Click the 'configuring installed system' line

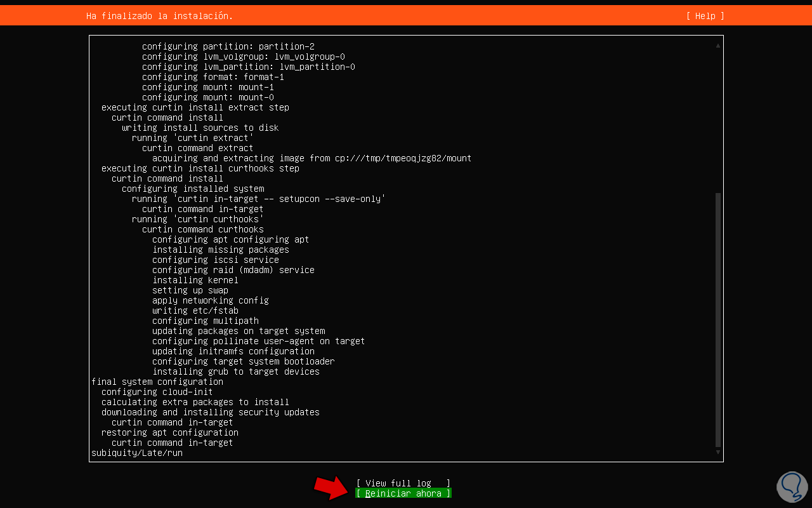(193, 189)
